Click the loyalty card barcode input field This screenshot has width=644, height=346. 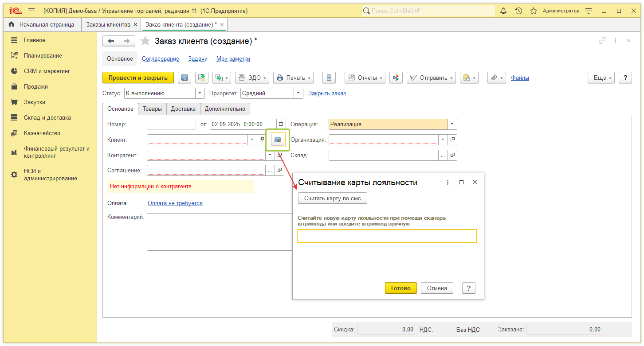[386, 236]
